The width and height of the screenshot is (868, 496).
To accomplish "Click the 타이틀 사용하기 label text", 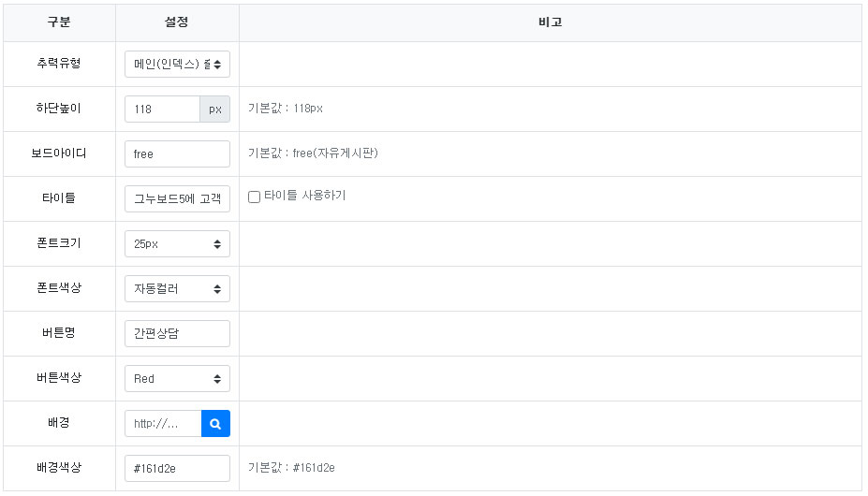I will click(304, 197).
